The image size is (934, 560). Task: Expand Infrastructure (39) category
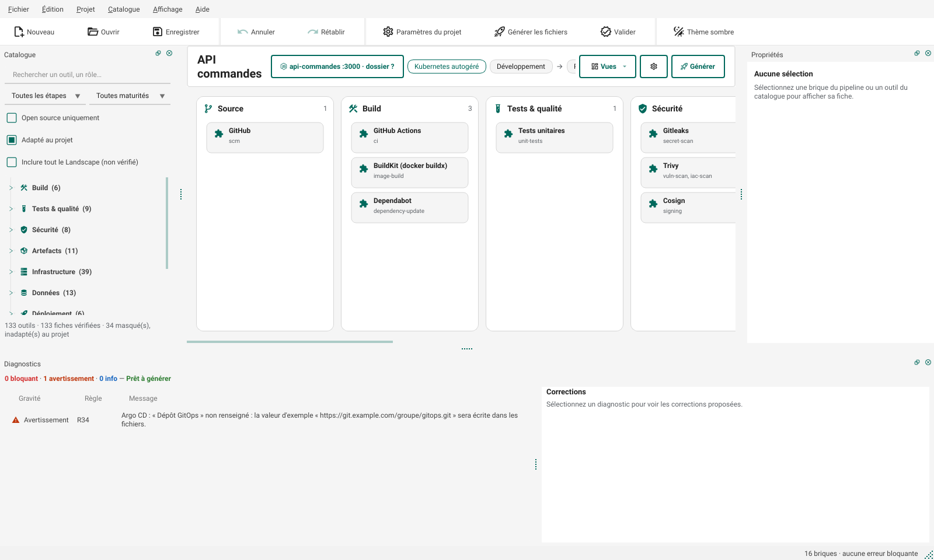pos(11,272)
